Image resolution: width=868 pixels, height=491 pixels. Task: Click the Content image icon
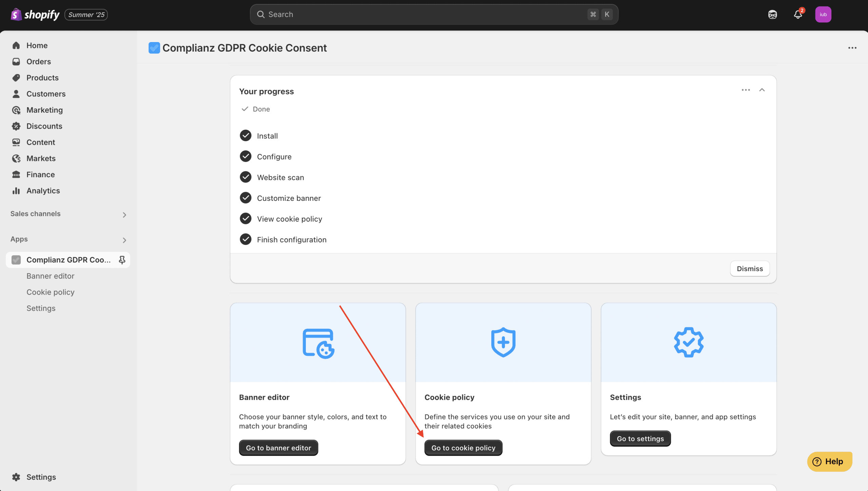point(16,142)
